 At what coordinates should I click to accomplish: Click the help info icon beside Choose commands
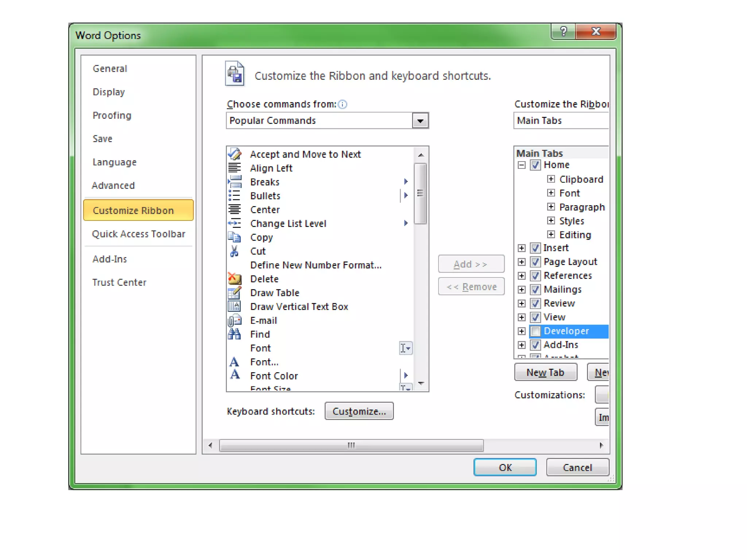click(x=342, y=105)
